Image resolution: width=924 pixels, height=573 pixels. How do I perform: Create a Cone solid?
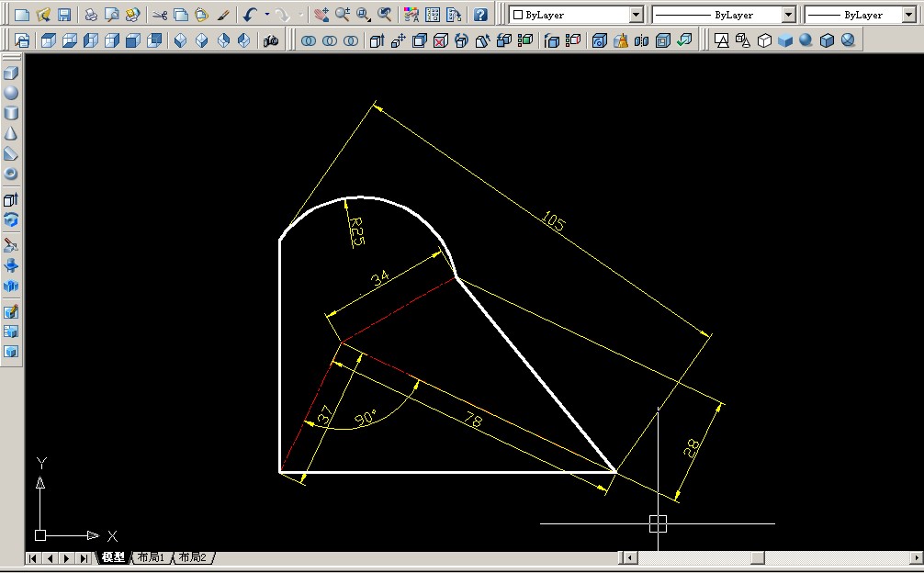tap(11, 134)
